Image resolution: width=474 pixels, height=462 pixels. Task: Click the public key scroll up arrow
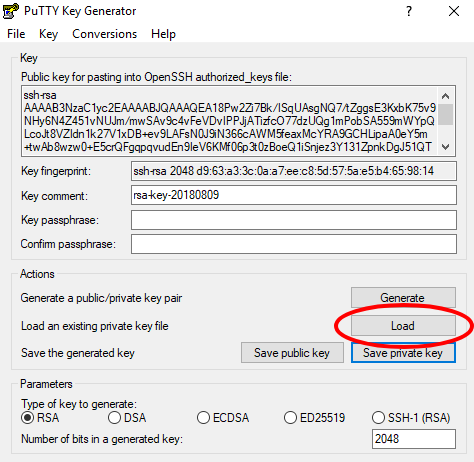coord(445,96)
